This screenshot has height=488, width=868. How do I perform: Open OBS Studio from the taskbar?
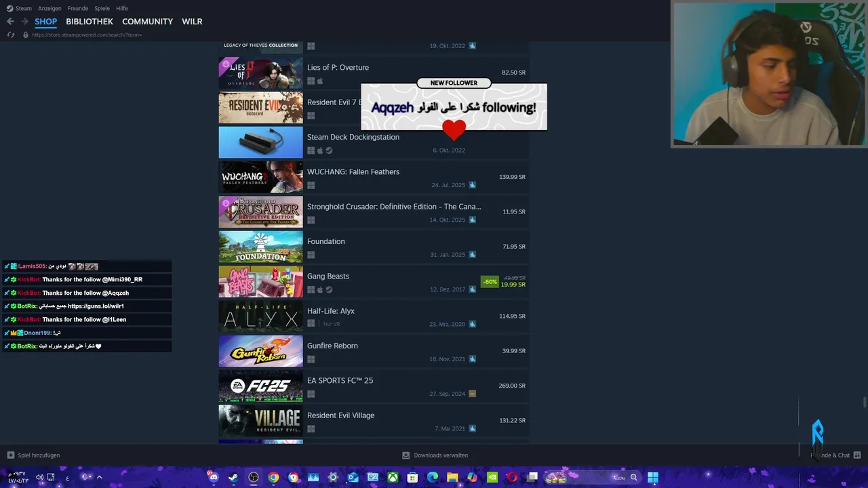pyautogui.click(x=254, y=477)
